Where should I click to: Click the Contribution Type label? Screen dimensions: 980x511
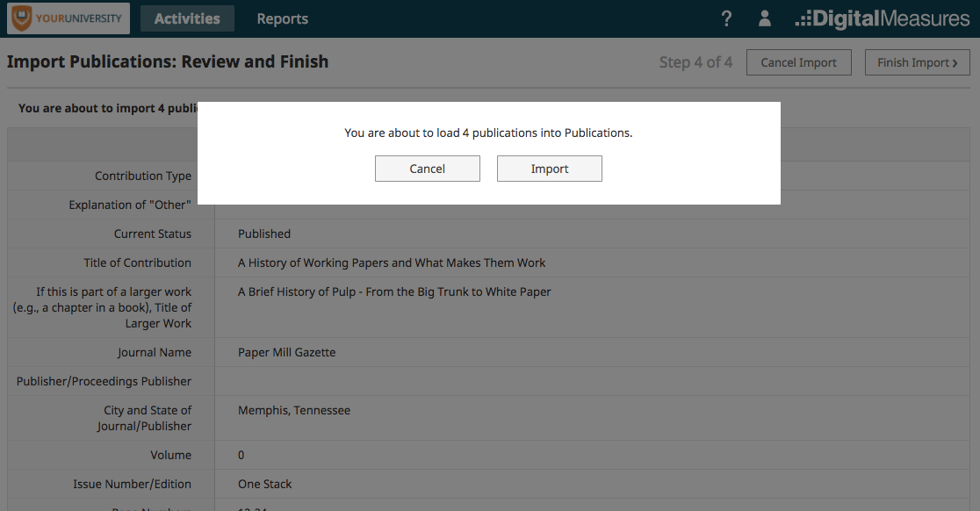pos(143,176)
